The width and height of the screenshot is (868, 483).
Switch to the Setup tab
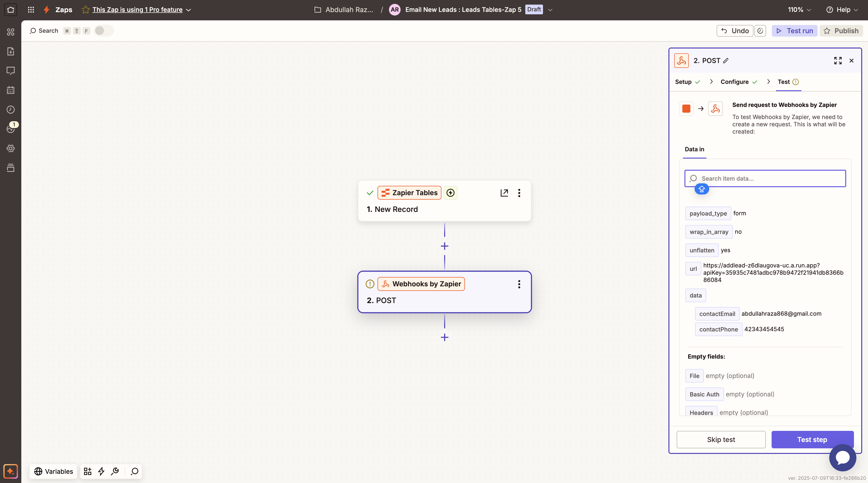point(683,82)
